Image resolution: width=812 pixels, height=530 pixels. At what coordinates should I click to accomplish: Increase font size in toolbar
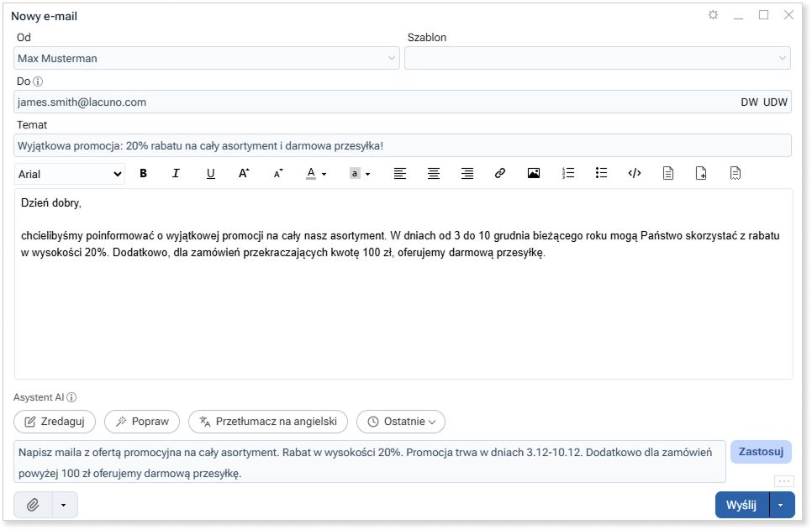[x=244, y=174]
